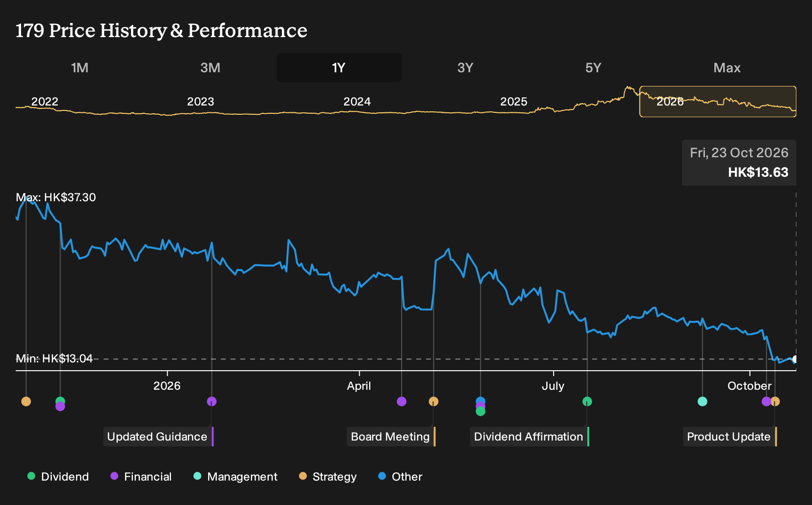The width and height of the screenshot is (812, 505).
Task: Open the Dividend Affirmation event label
Action: pos(530,437)
